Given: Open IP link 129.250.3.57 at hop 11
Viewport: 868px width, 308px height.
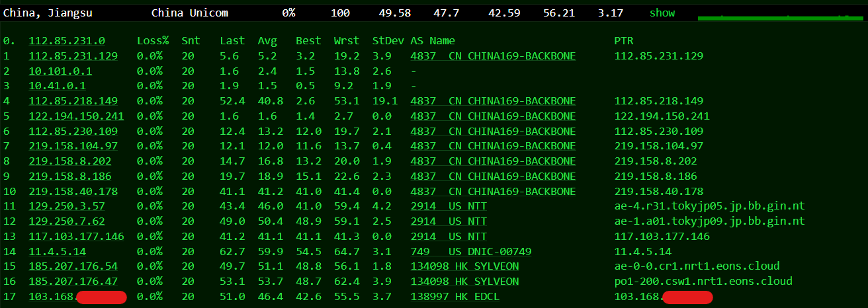Looking at the screenshot, I should coord(67,206).
